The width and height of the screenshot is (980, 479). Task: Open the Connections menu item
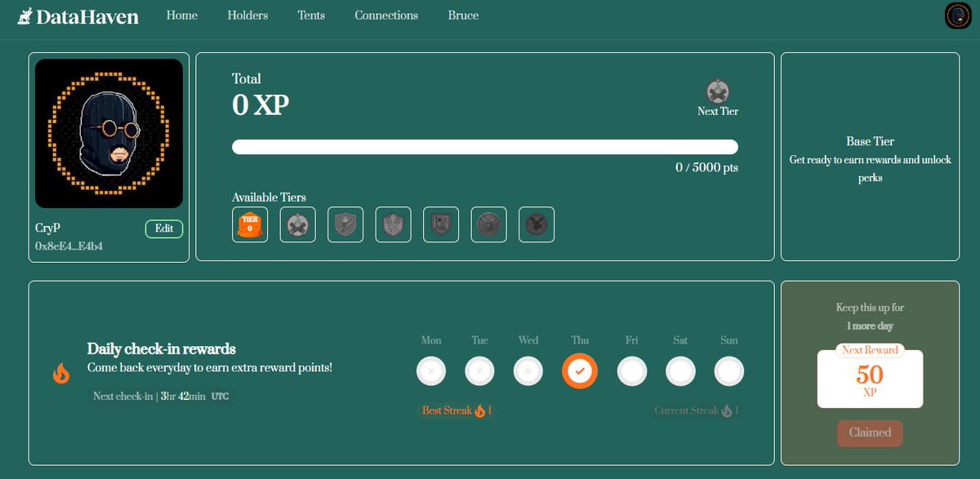click(385, 15)
